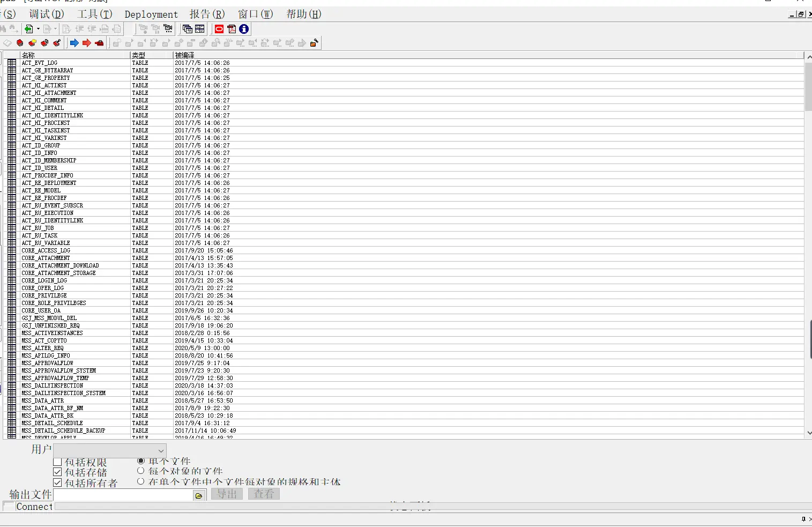The height and width of the screenshot is (527, 812).
Task: Open the 报告(R) menu
Action: [207, 14]
